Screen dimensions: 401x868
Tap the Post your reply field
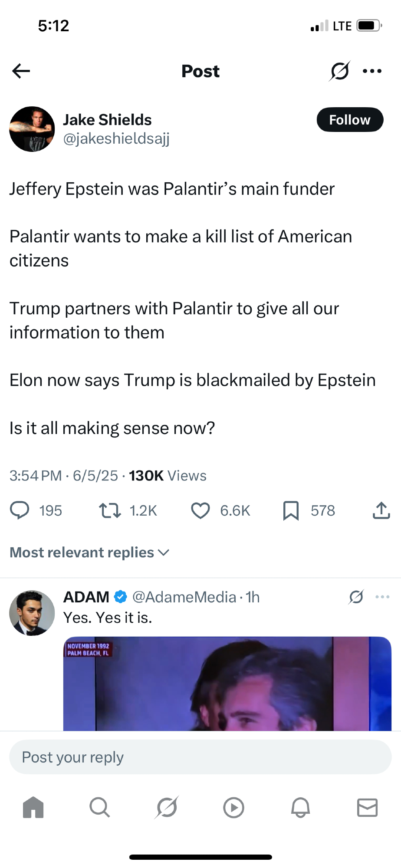tap(200, 757)
